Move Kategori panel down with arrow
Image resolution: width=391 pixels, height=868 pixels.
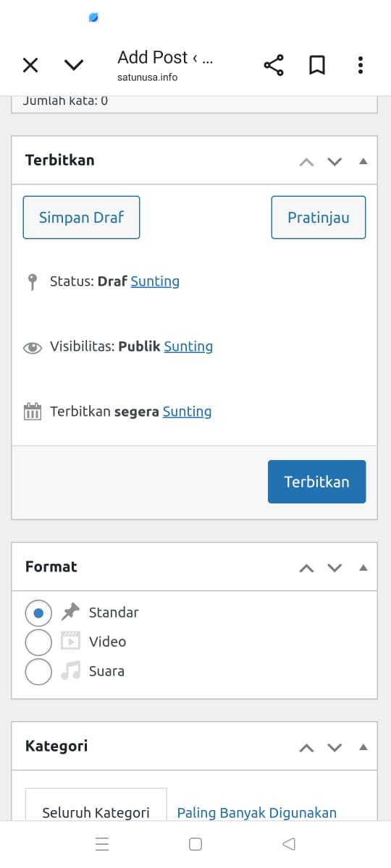click(x=335, y=747)
